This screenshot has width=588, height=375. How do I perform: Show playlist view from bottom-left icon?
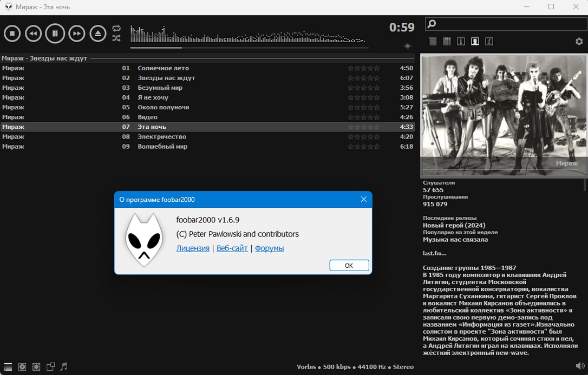pos(8,367)
